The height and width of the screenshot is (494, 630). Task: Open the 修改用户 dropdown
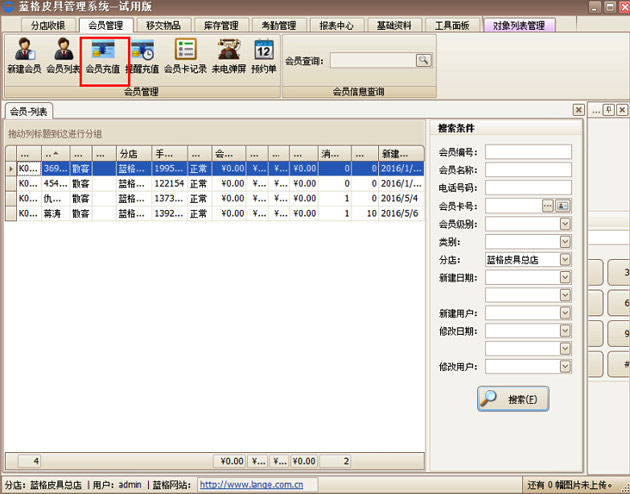click(x=565, y=368)
